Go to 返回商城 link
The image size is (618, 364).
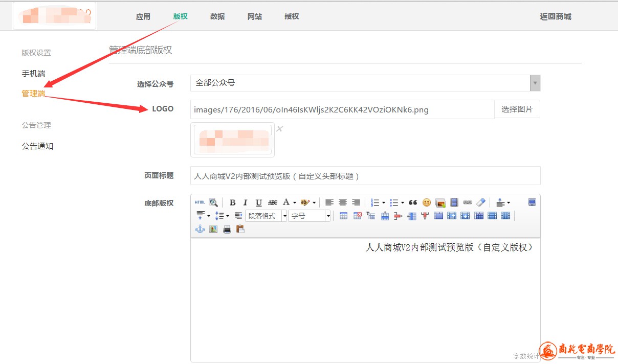click(x=555, y=16)
